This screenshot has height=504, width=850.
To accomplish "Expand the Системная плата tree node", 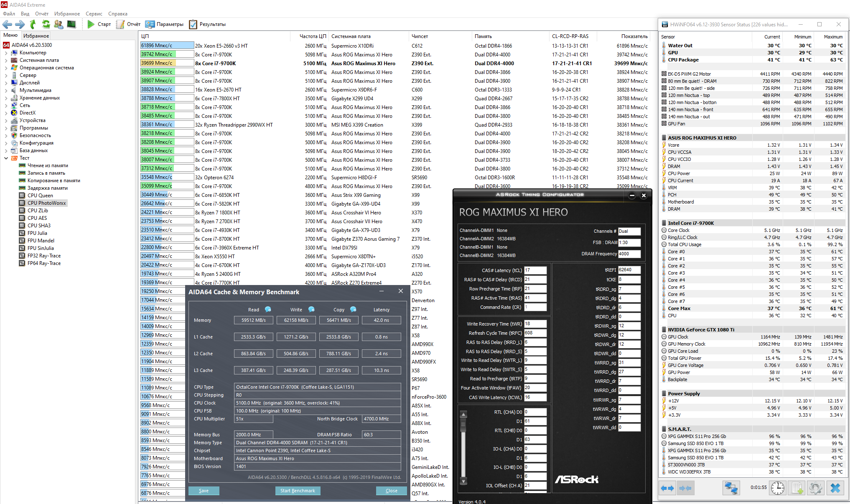I will pos(6,60).
